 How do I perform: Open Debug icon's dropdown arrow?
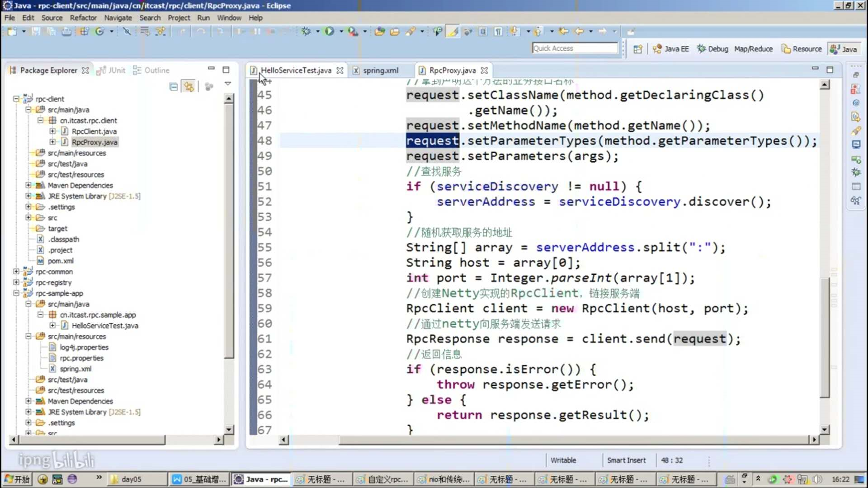(318, 32)
